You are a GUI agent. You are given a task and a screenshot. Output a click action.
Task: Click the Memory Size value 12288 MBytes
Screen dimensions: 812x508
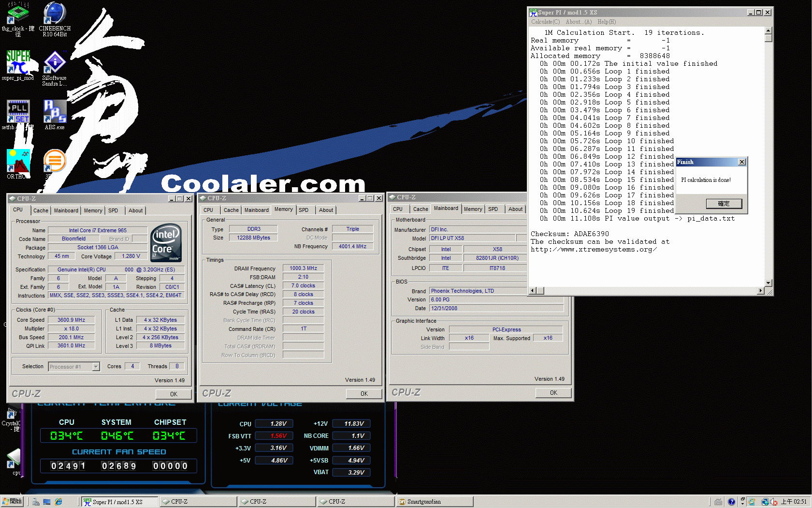click(x=253, y=238)
